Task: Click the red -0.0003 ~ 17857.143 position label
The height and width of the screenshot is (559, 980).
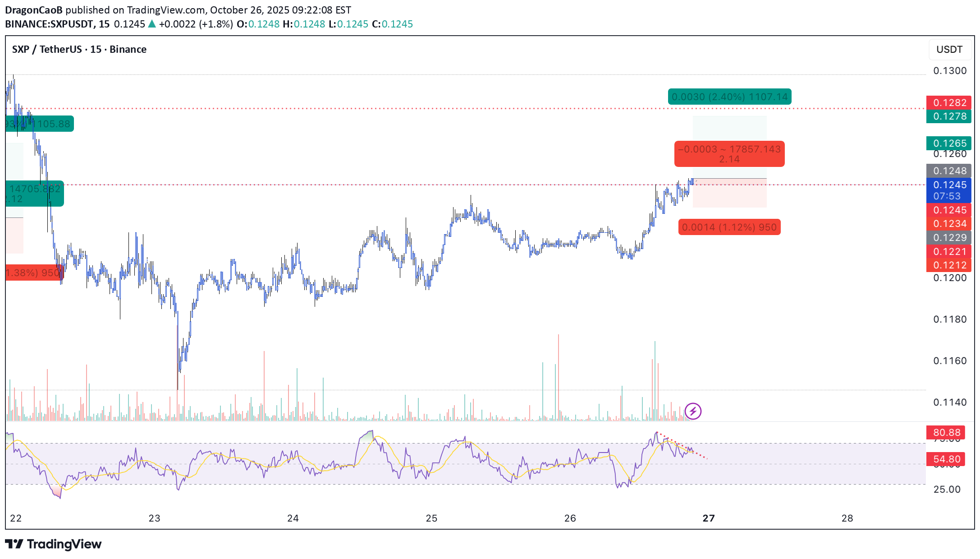Action: pyautogui.click(x=729, y=154)
